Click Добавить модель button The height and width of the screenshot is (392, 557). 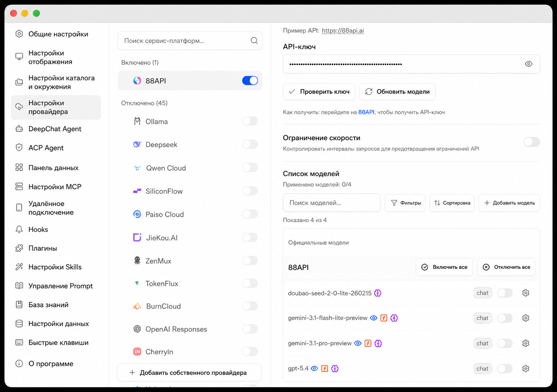point(509,203)
